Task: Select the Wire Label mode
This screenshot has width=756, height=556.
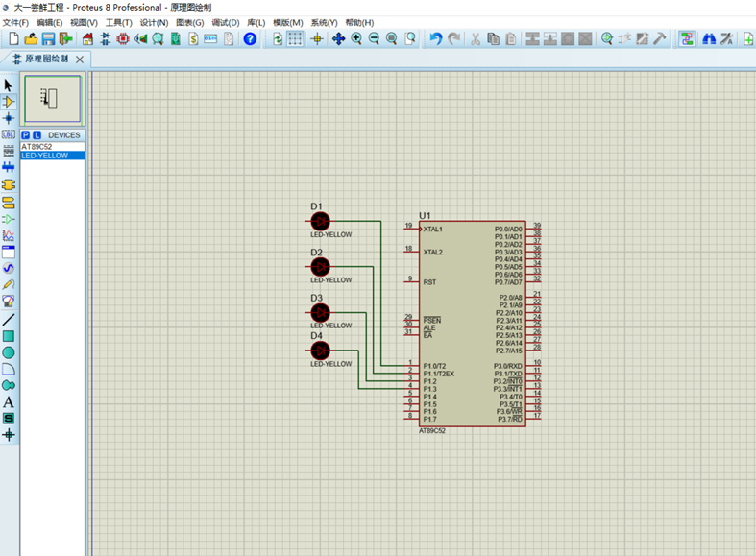Action: coord(9,134)
